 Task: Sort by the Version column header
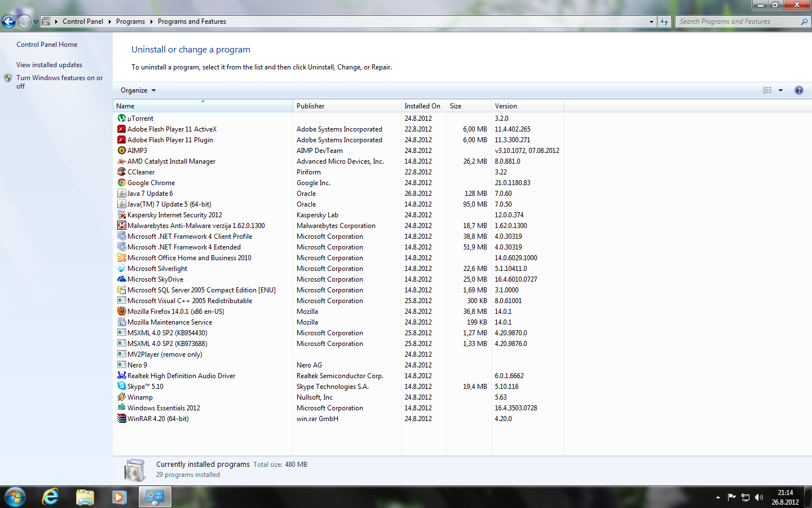click(x=527, y=106)
